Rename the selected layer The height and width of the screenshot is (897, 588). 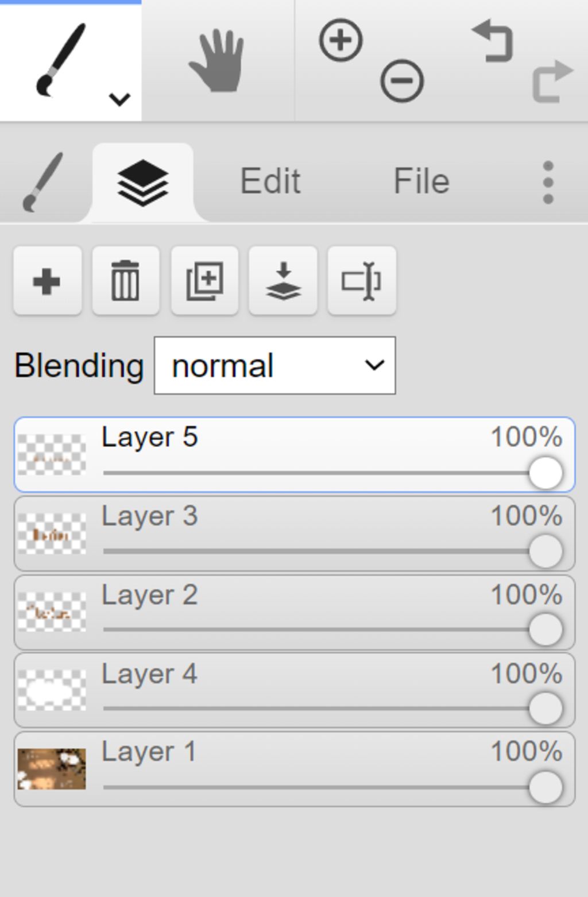362,281
